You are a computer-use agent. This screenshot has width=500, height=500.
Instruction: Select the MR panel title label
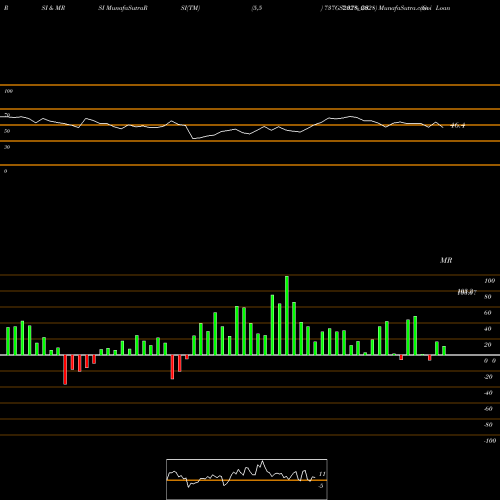point(446,260)
